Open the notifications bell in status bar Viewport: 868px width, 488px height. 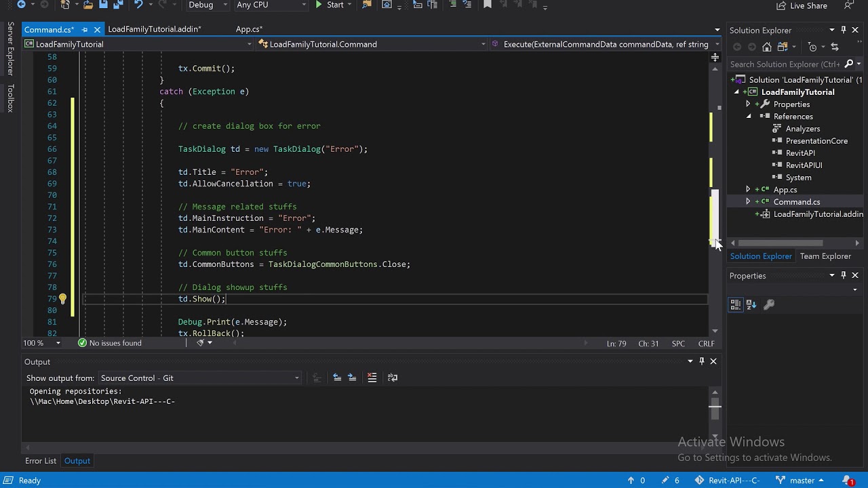849,481
